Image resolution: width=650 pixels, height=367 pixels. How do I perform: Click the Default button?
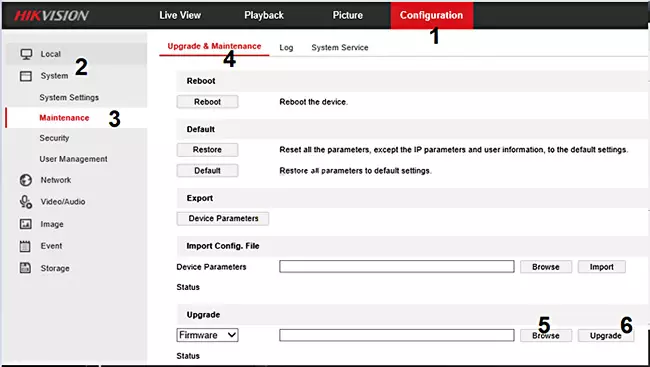pos(207,170)
